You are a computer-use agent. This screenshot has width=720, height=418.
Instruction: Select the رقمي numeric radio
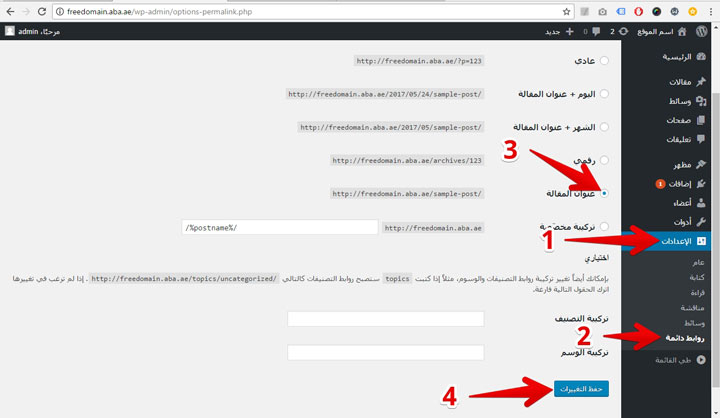point(604,160)
